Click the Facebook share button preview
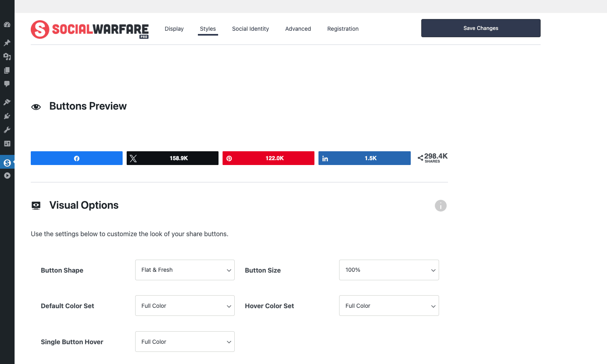Viewport: 607px width, 364px height. tap(76, 158)
